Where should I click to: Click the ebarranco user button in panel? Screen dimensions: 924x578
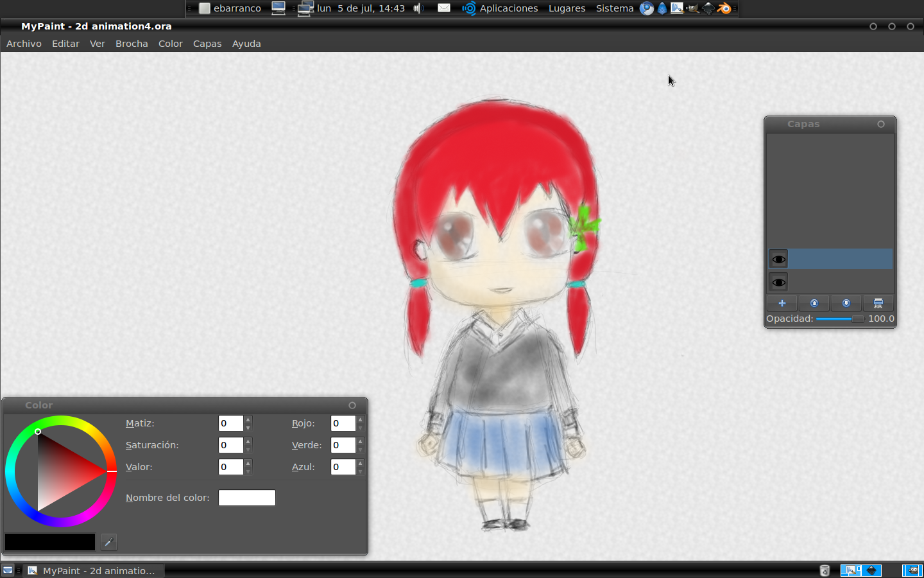click(230, 8)
